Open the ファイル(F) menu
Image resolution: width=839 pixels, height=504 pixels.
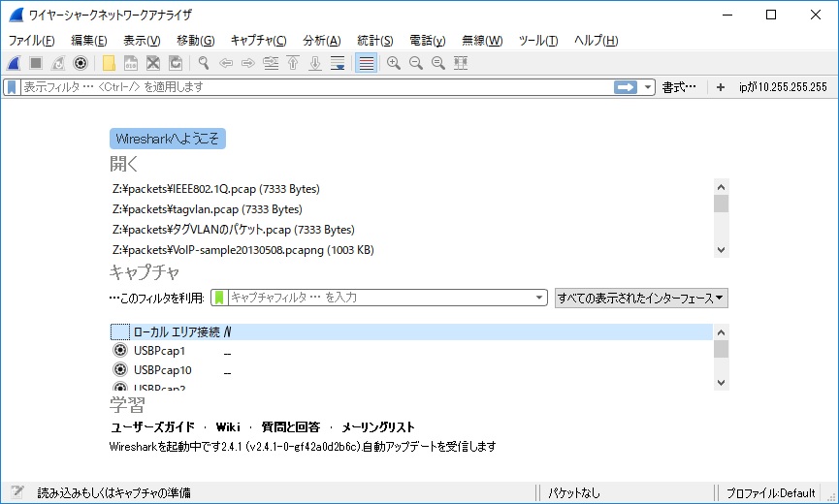pyautogui.click(x=32, y=41)
